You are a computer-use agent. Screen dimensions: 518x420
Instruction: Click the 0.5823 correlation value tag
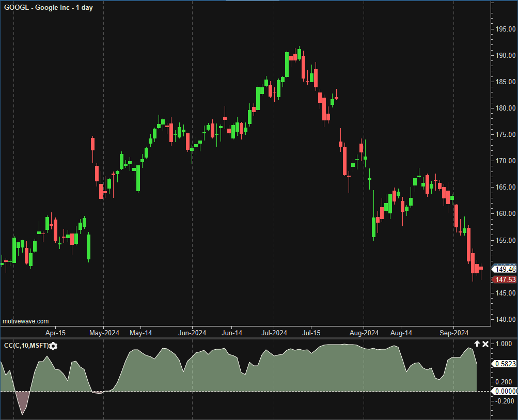pyautogui.click(x=505, y=364)
